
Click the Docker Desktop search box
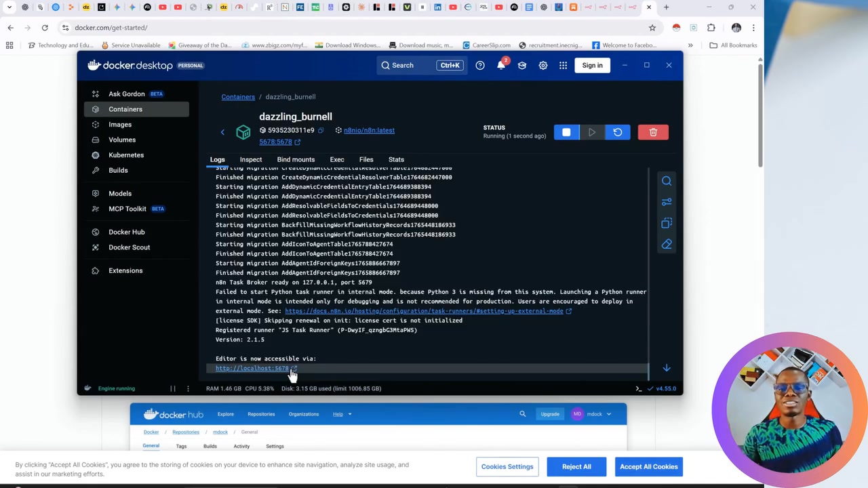pyautogui.click(x=421, y=65)
